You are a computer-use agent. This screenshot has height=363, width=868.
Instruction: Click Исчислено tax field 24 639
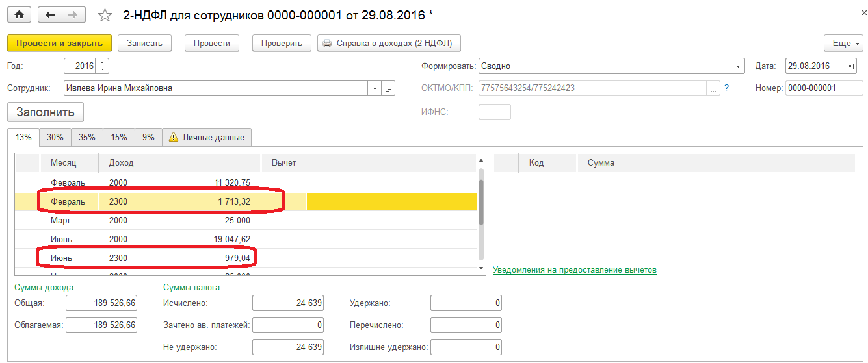(288, 303)
